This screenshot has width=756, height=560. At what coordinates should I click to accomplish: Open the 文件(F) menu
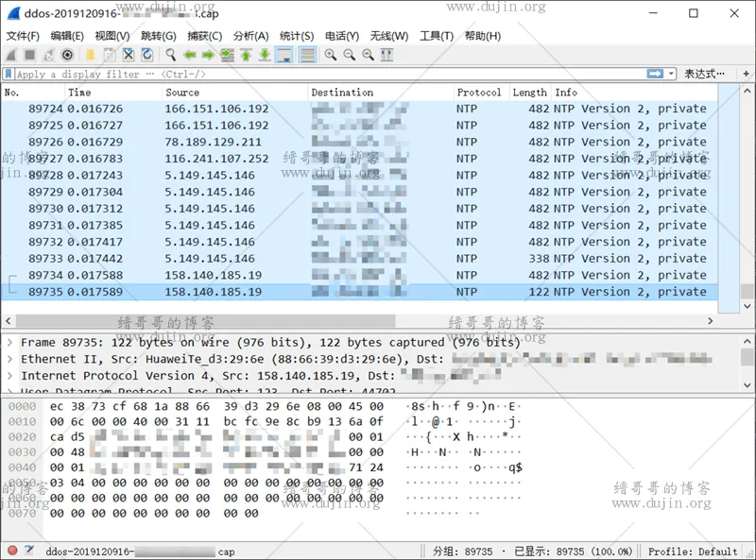pos(22,36)
